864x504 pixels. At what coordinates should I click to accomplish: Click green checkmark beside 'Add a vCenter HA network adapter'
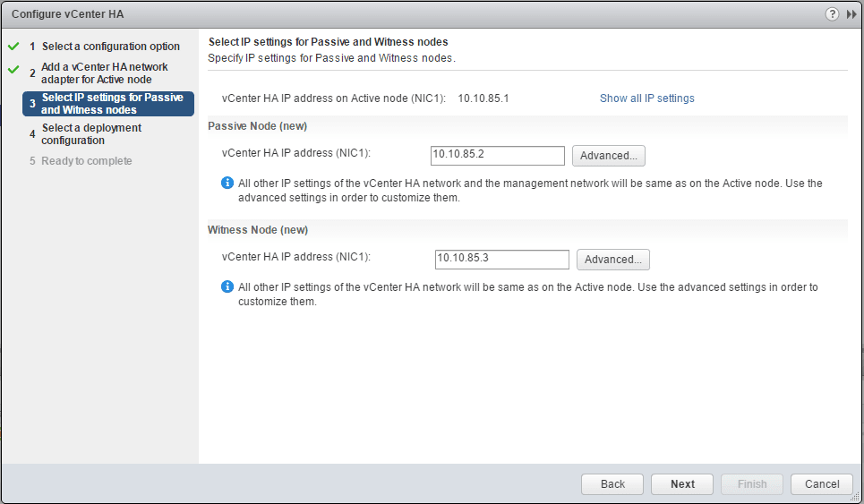13,69
